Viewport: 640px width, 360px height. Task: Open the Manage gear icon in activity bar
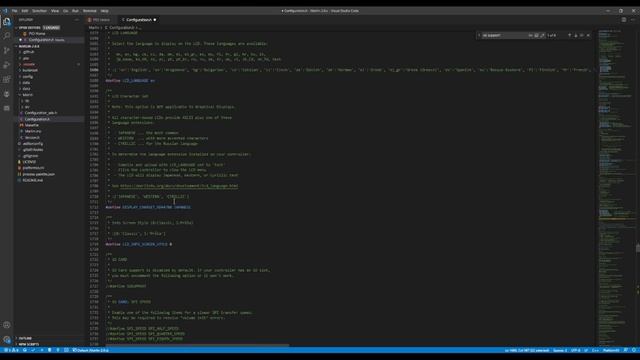coord(7,340)
